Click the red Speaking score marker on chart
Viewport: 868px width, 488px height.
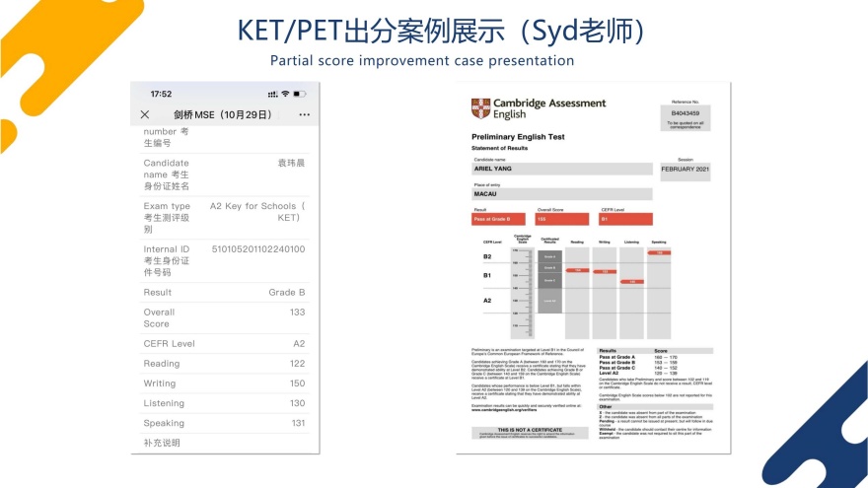click(659, 252)
